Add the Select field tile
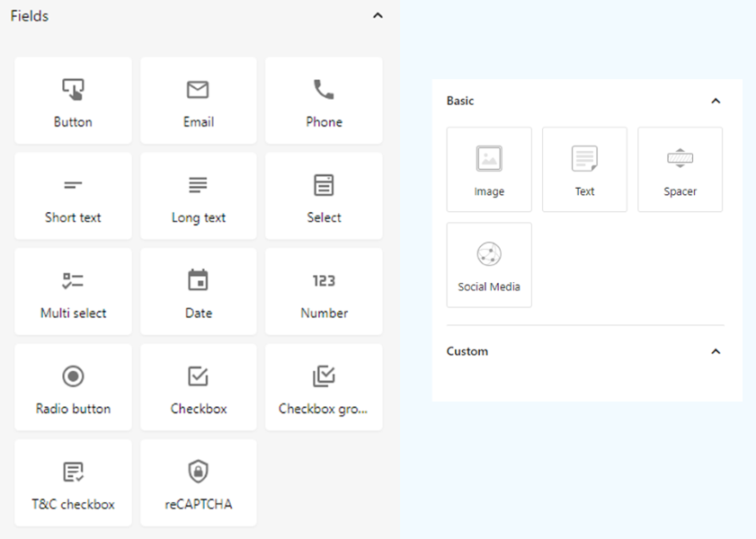 pyautogui.click(x=324, y=196)
